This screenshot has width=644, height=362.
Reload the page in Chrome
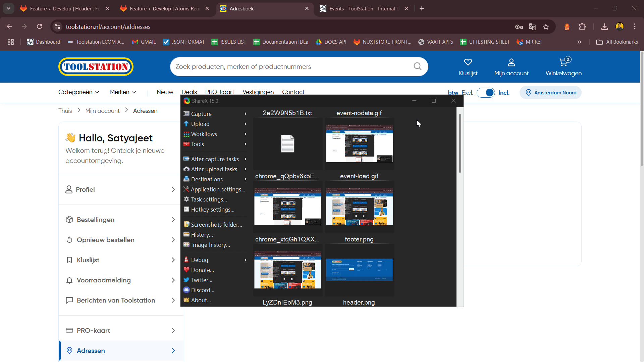tap(40, 27)
